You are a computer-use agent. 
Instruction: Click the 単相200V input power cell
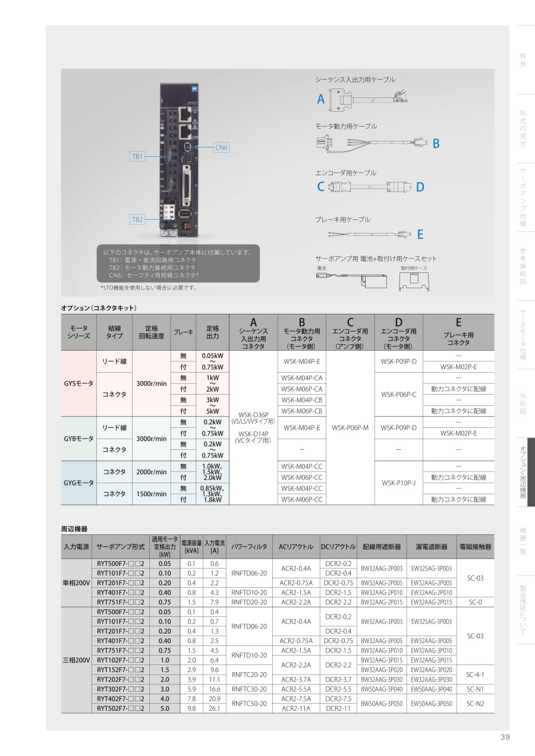pyautogui.click(x=76, y=582)
